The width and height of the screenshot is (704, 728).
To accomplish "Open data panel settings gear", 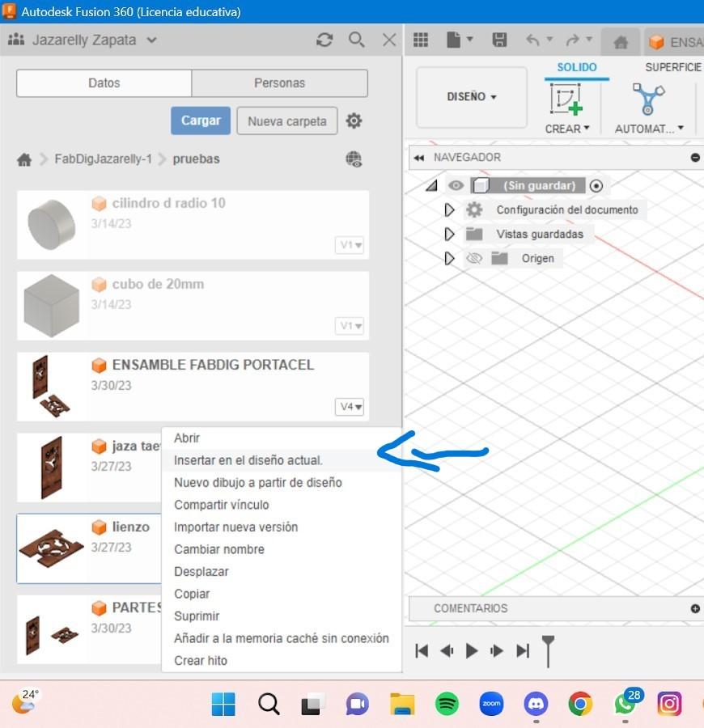I will pos(354,121).
